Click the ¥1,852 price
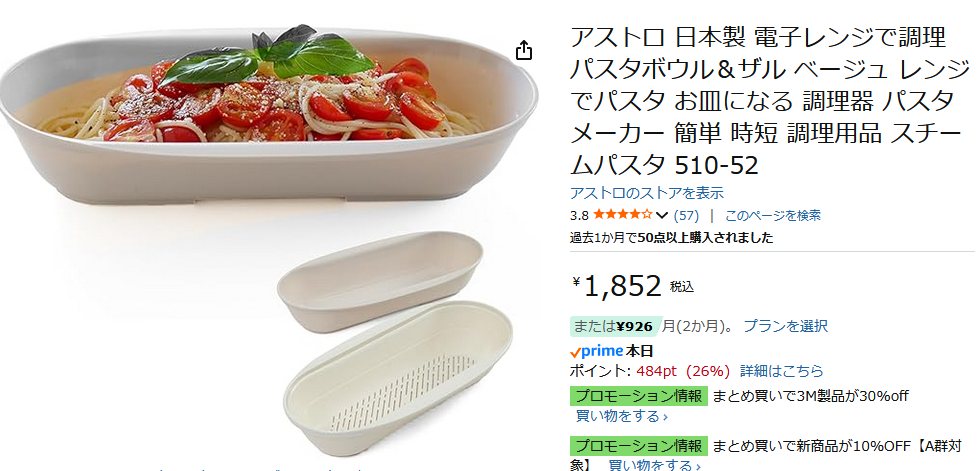 click(622, 287)
